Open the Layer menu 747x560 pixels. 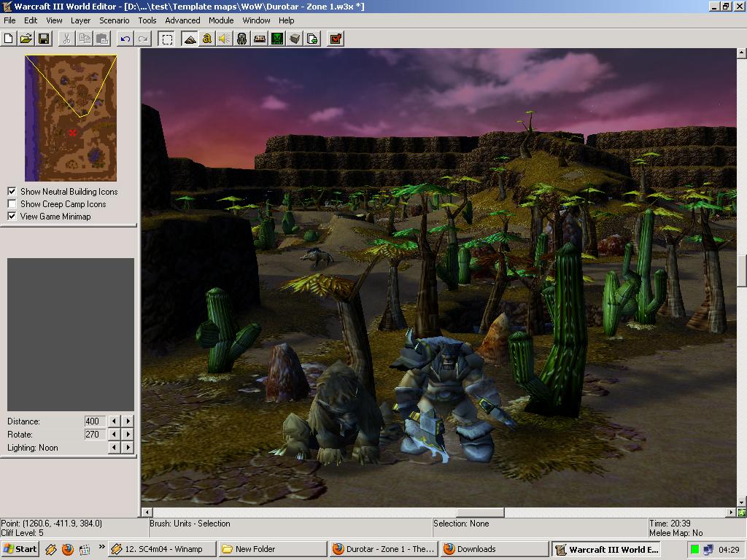(80, 20)
